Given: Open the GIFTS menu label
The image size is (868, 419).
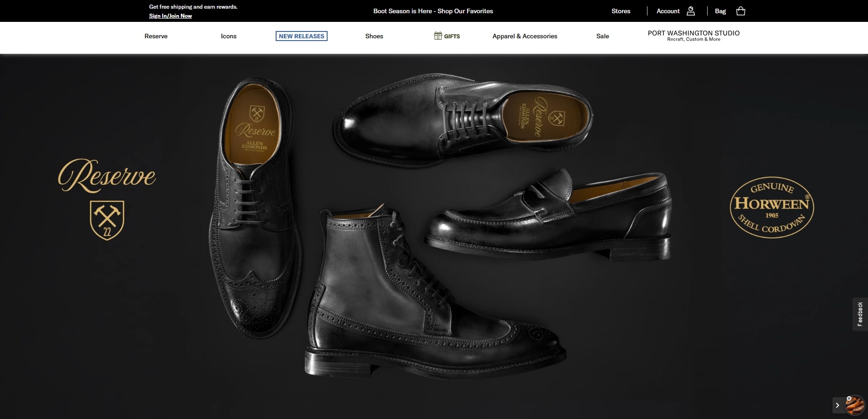Looking at the screenshot, I should (452, 36).
